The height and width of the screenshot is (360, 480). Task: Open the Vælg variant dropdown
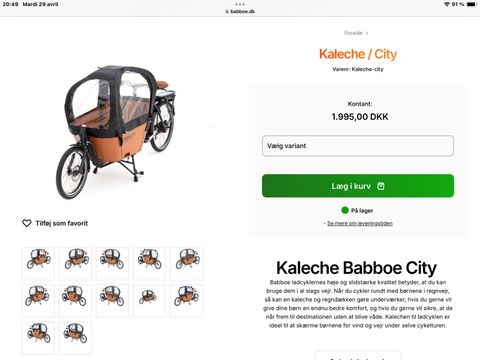click(358, 146)
